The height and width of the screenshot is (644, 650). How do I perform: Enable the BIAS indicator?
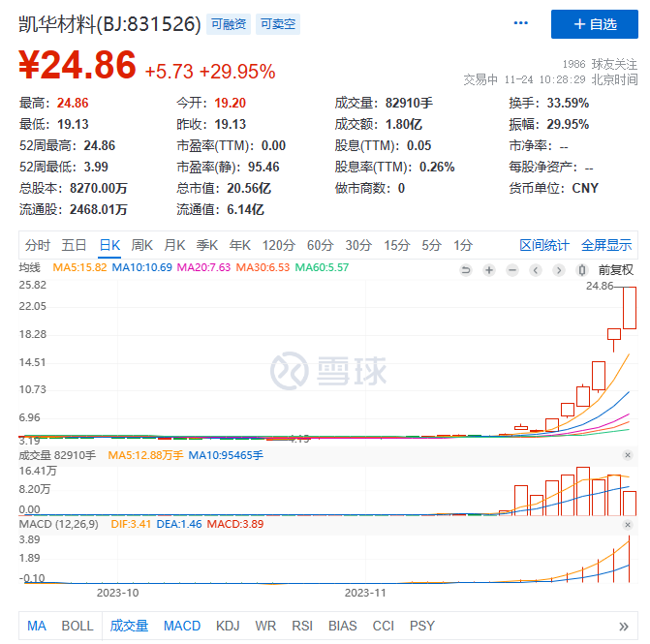[342, 626]
